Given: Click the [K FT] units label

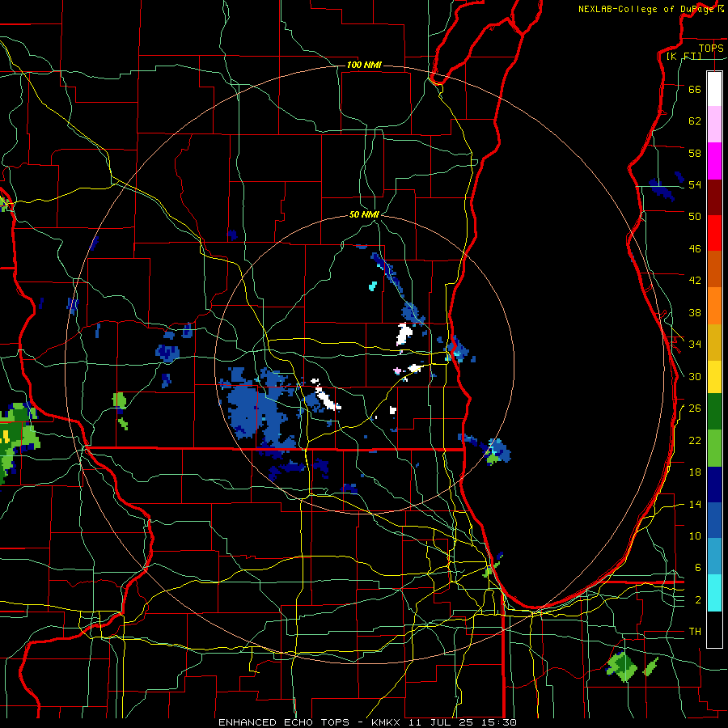Looking at the screenshot, I should (684, 56).
